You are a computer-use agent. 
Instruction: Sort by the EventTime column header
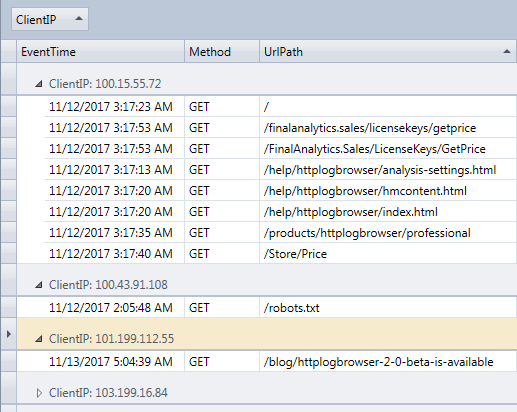(x=100, y=51)
